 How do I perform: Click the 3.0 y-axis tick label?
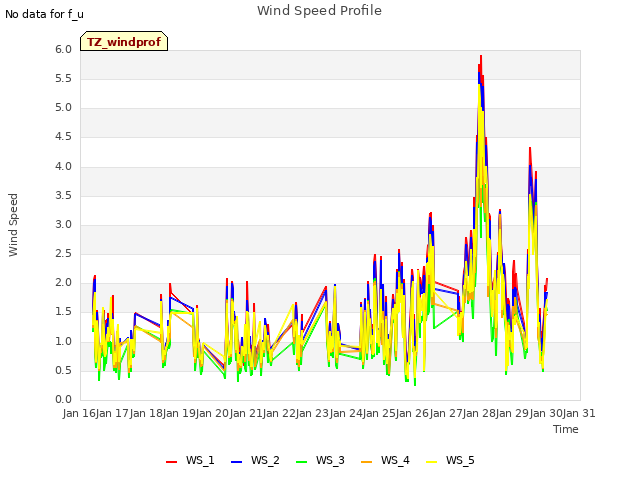(x=64, y=224)
